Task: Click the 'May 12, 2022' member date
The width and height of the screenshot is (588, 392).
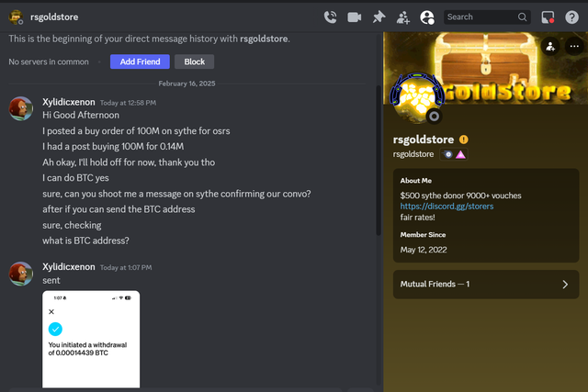Action: [x=424, y=250]
